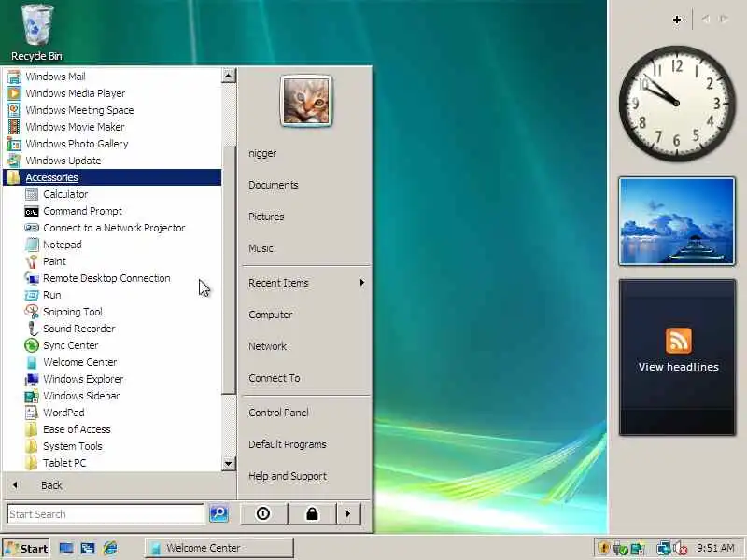Click the Switch between windows quick launch icon
This screenshot has height=560, width=747.
click(x=88, y=548)
